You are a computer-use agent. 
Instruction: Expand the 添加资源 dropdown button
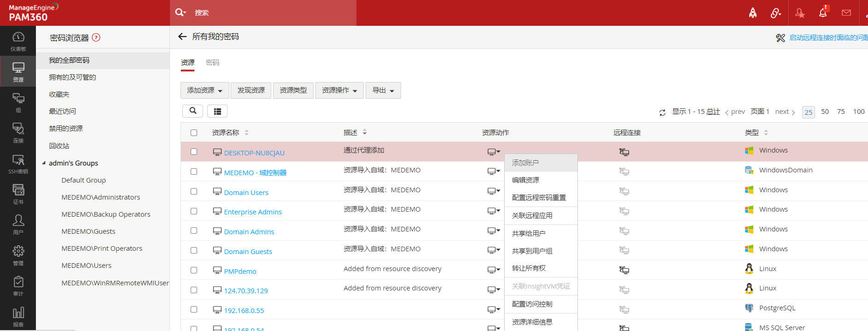(204, 90)
